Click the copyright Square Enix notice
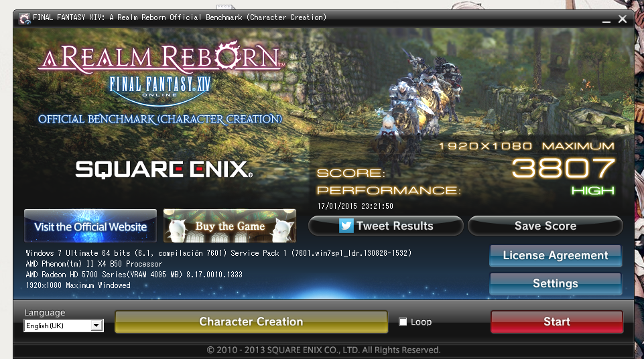The width and height of the screenshot is (644, 359). [x=324, y=350]
